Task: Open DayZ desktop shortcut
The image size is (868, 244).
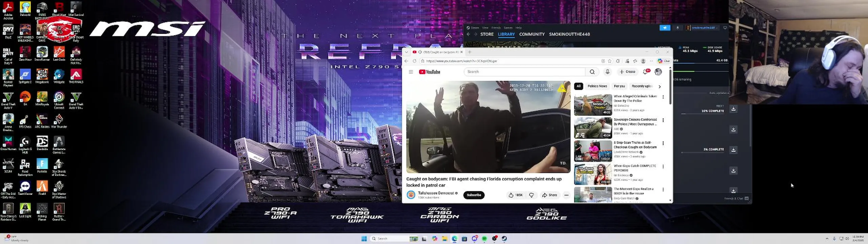Action: coord(8,32)
